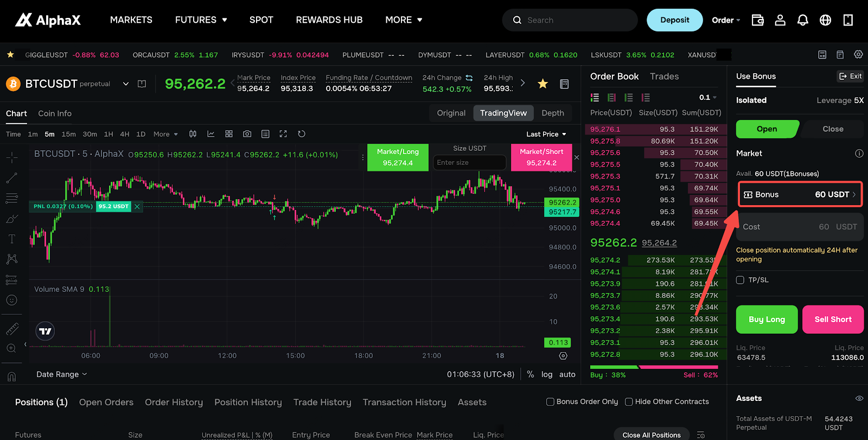Select the 15m timeframe
This screenshot has width=868, height=440.
pos(69,134)
